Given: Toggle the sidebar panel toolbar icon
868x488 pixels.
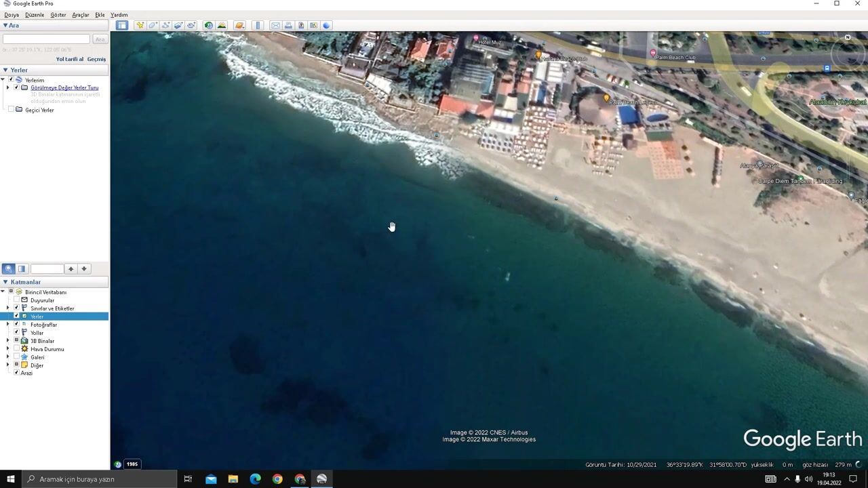Looking at the screenshot, I should [121, 26].
